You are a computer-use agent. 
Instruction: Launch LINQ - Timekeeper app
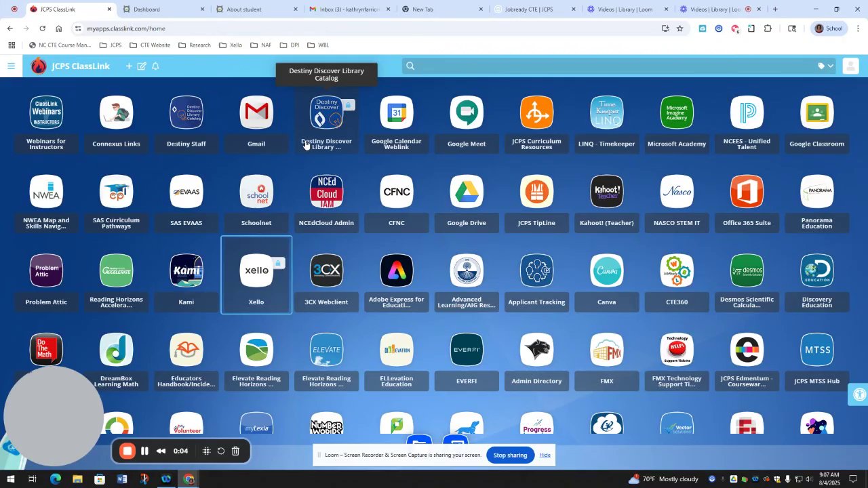point(607,123)
